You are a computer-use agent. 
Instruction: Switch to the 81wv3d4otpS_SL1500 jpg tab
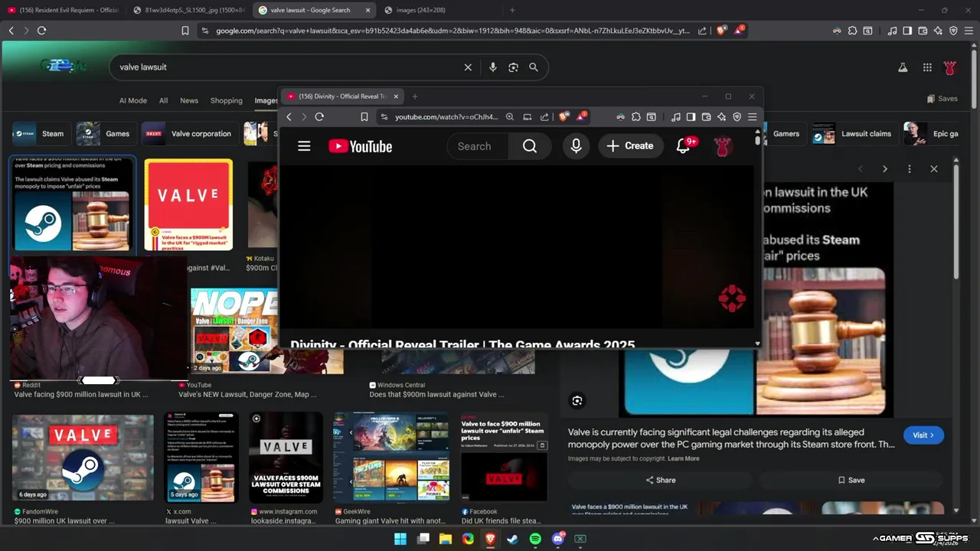pos(189,10)
